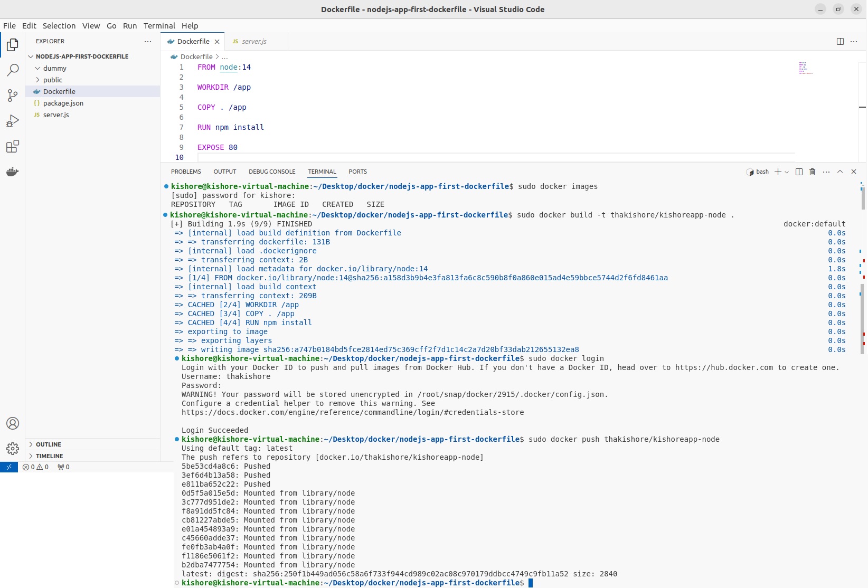Open the Search view in activity bar
Image resolution: width=868 pixels, height=588 pixels.
click(x=13, y=70)
